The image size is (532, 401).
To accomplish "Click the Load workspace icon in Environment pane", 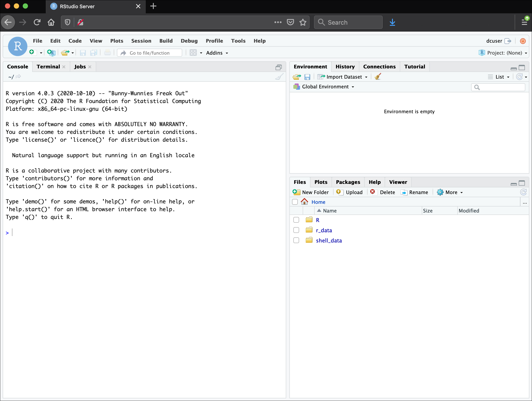I will point(297,77).
